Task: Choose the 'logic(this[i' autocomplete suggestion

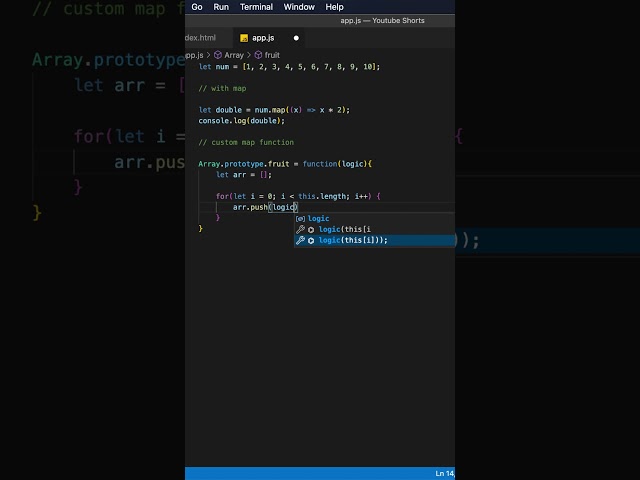Action: point(374,229)
